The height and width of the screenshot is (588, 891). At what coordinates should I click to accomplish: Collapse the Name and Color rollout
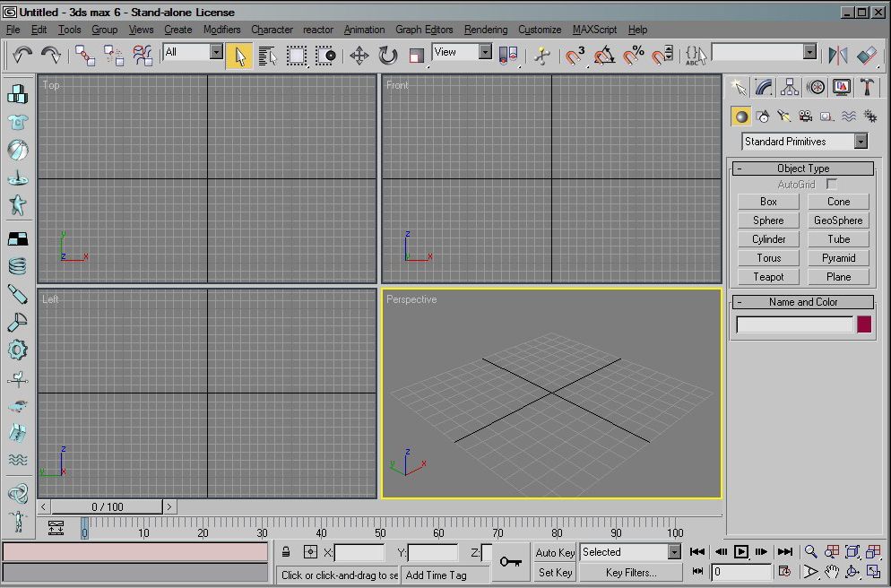(x=803, y=302)
